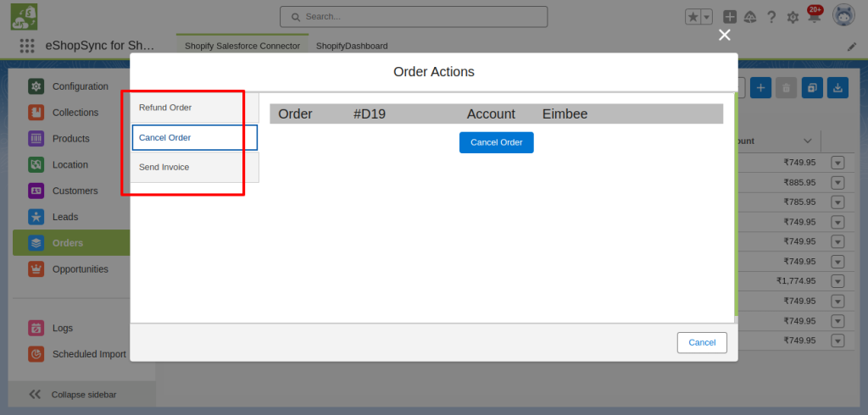
Task: Open Opportunities in the sidebar
Action: (81, 269)
